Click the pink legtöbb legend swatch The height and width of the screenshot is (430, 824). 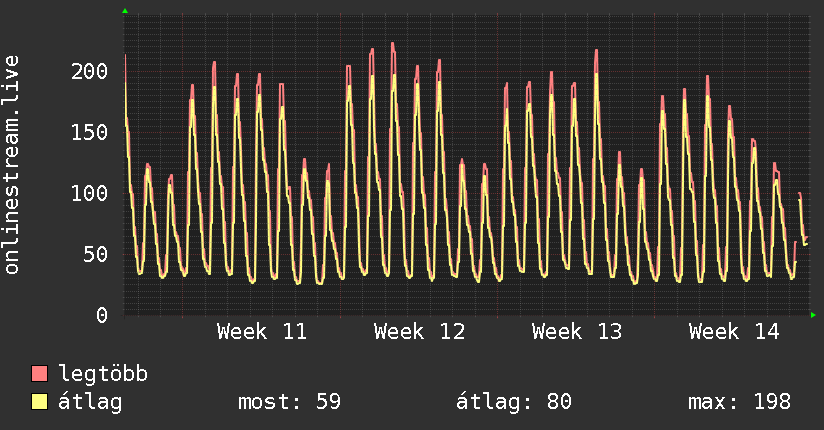tap(39, 373)
